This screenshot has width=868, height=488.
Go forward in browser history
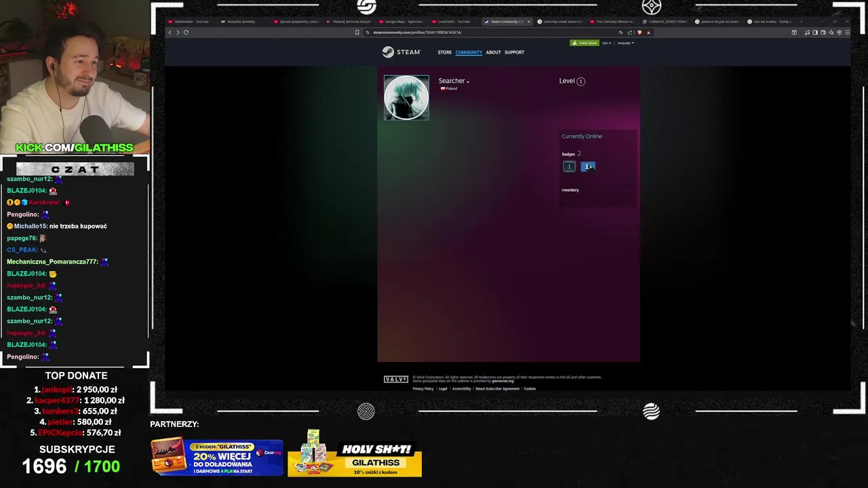pos(178,33)
